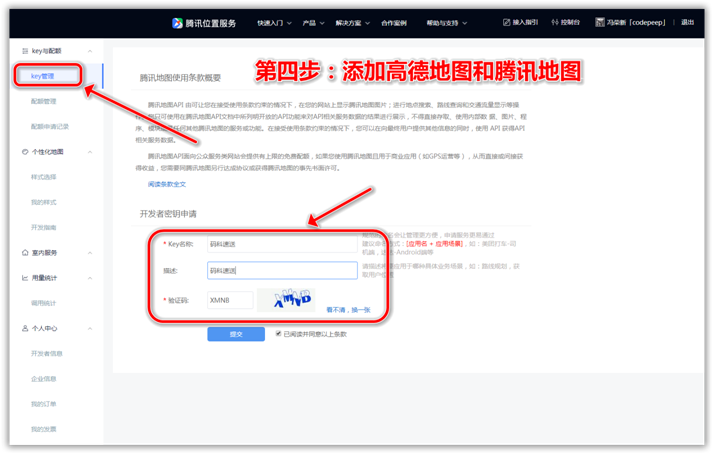Click the 控制台 sliders icon in header
The width and height of the screenshot is (713, 454).
pos(555,22)
